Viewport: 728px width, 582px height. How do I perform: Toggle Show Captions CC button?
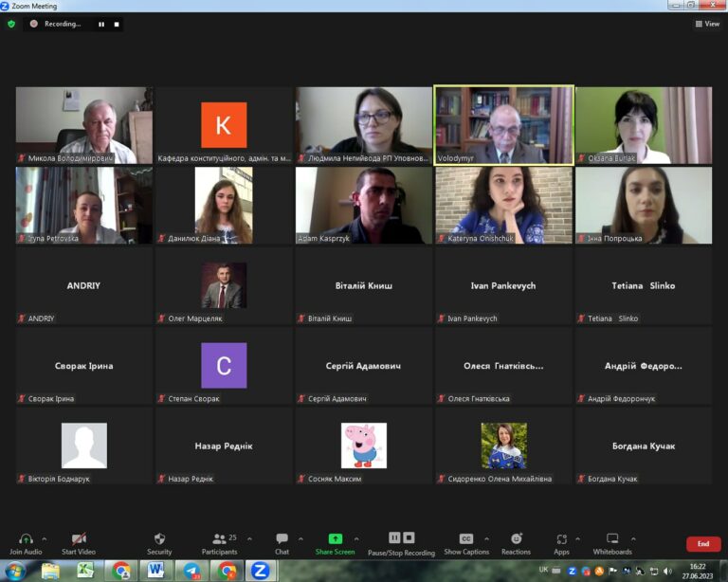[x=466, y=543]
